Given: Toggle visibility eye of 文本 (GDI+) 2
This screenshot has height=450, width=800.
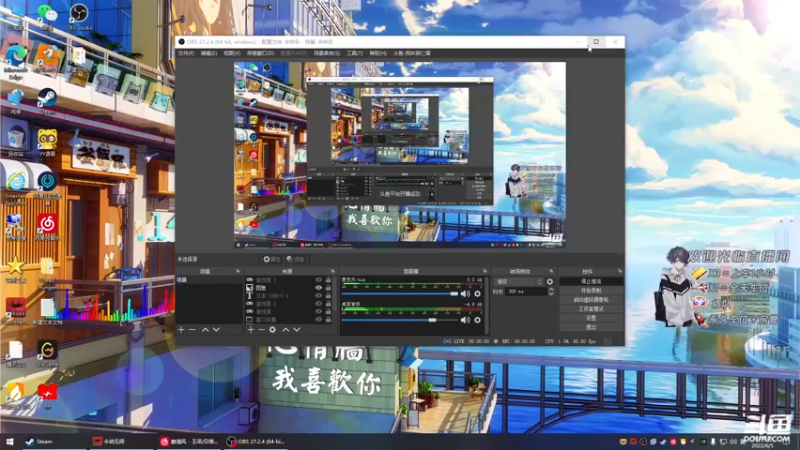Looking at the screenshot, I should point(318,295).
